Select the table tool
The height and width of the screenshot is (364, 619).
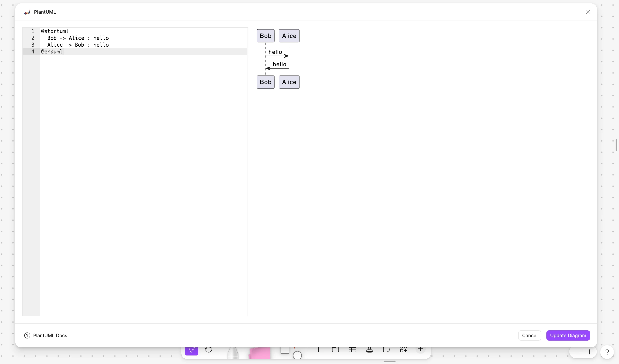click(x=352, y=350)
